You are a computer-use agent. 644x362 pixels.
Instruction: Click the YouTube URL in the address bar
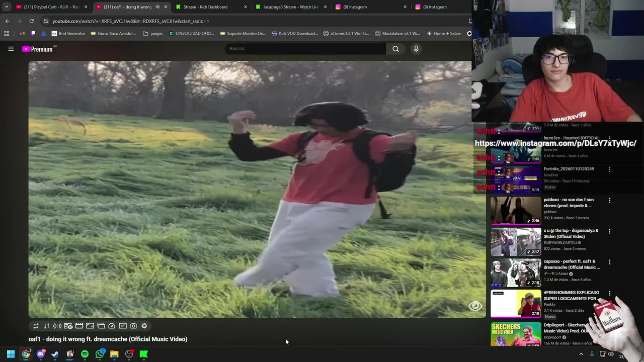coord(130,21)
